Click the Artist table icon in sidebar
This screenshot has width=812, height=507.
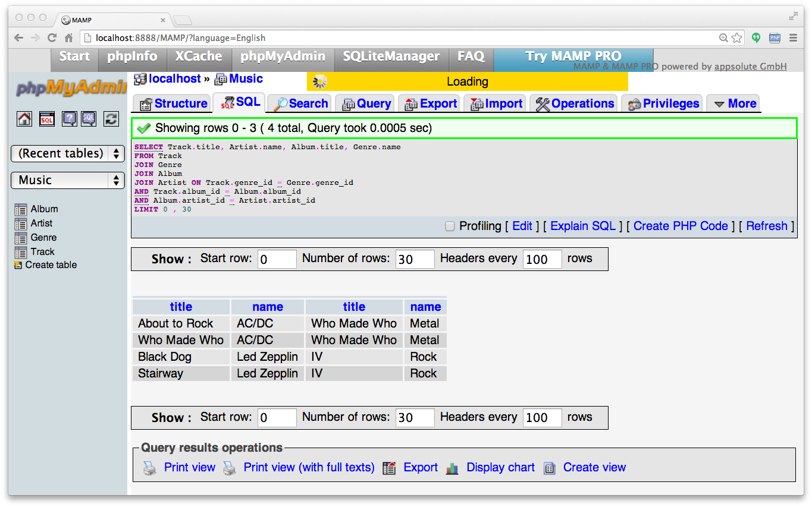tap(21, 223)
